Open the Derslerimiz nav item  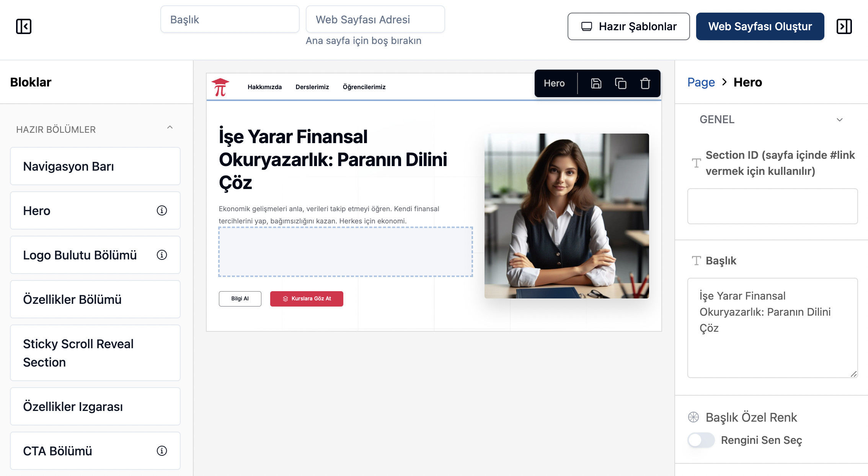[x=312, y=87]
